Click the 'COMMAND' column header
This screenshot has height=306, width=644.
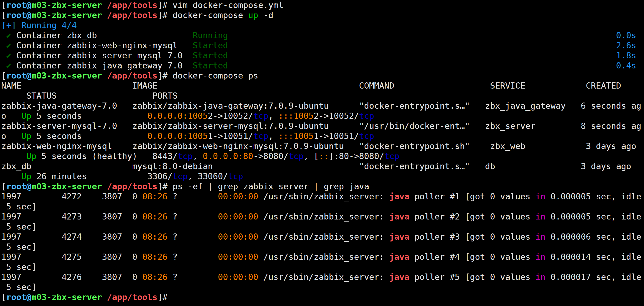(376, 86)
